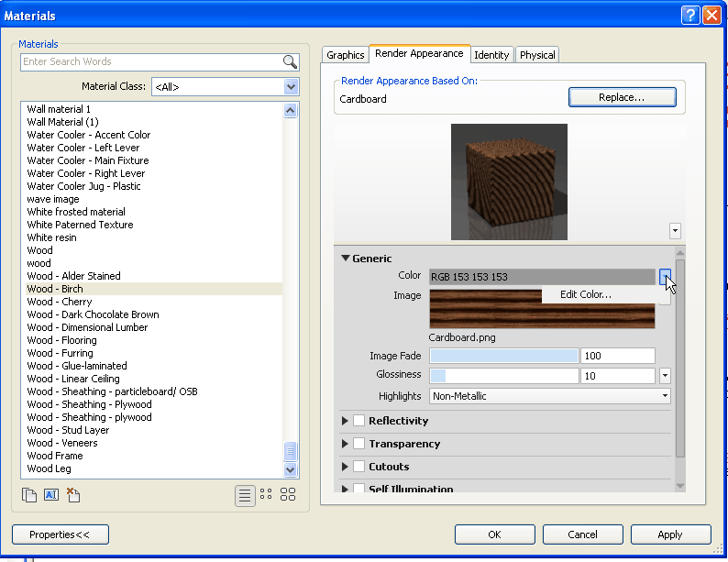
Task: Select Wood - Cherry in materials list
Action: 60,302
